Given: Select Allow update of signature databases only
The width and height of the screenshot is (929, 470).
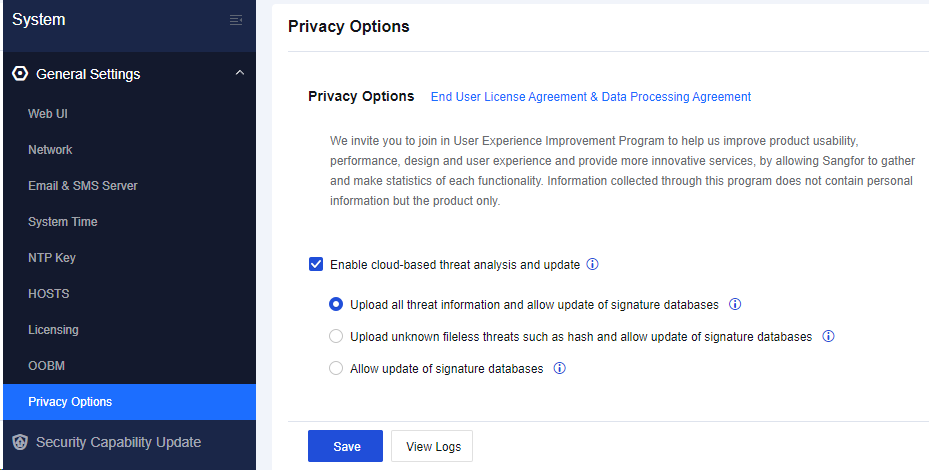Looking at the screenshot, I should coord(336,369).
